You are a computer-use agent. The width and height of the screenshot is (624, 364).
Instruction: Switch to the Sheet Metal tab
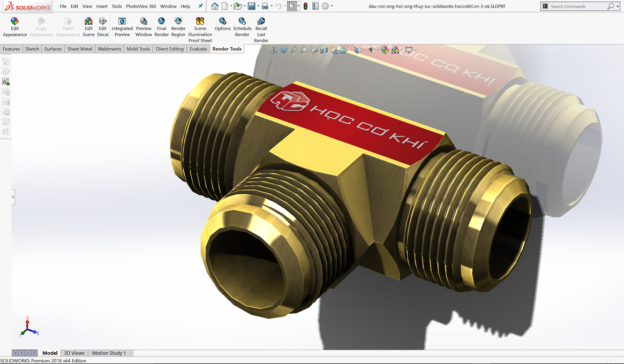(80, 49)
